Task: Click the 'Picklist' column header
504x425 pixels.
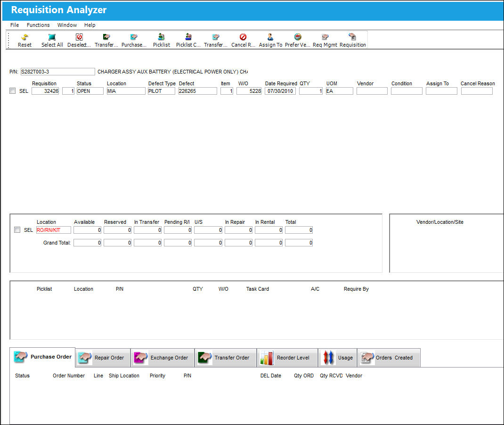Action: 44,289
